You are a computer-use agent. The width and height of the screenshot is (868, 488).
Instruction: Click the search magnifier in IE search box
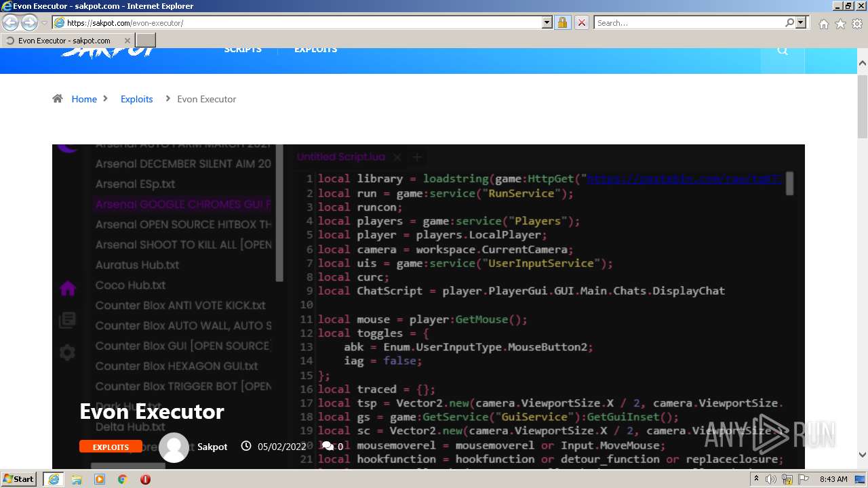pyautogui.click(x=789, y=22)
